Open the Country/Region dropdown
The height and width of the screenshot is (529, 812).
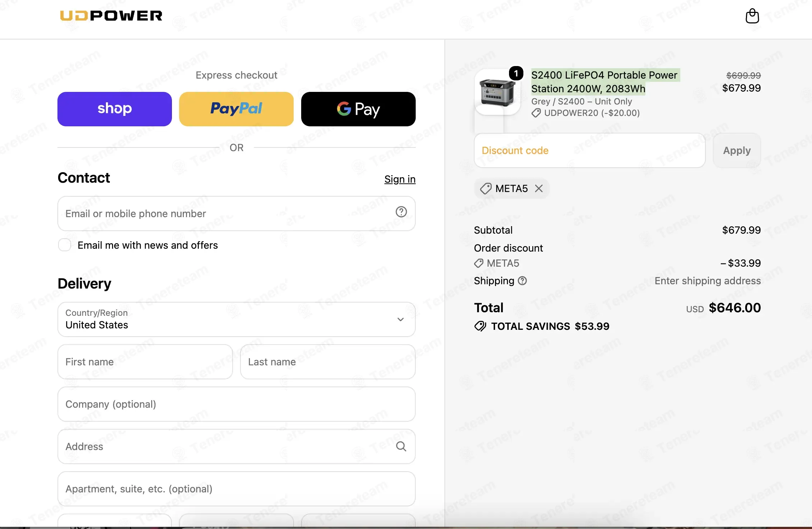pos(237,319)
